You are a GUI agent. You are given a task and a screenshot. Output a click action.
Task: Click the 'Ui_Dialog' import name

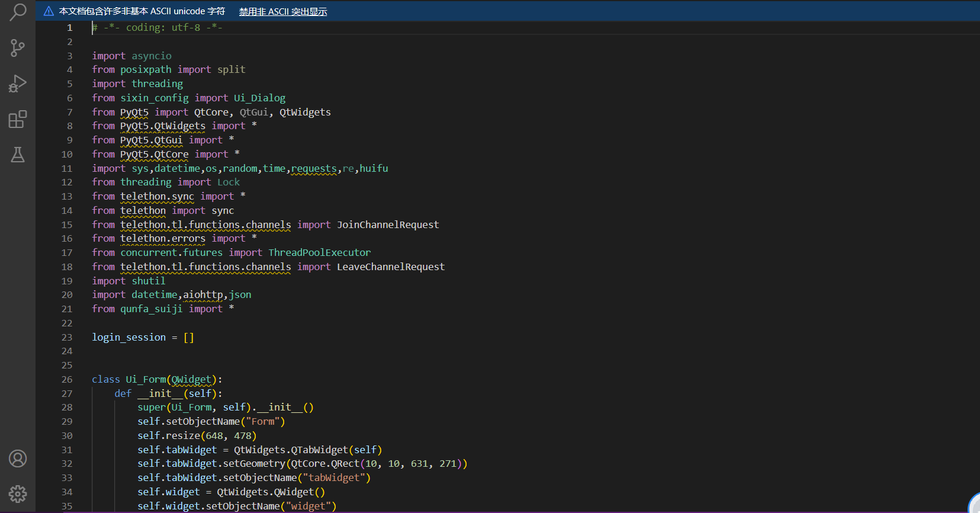coord(259,98)
